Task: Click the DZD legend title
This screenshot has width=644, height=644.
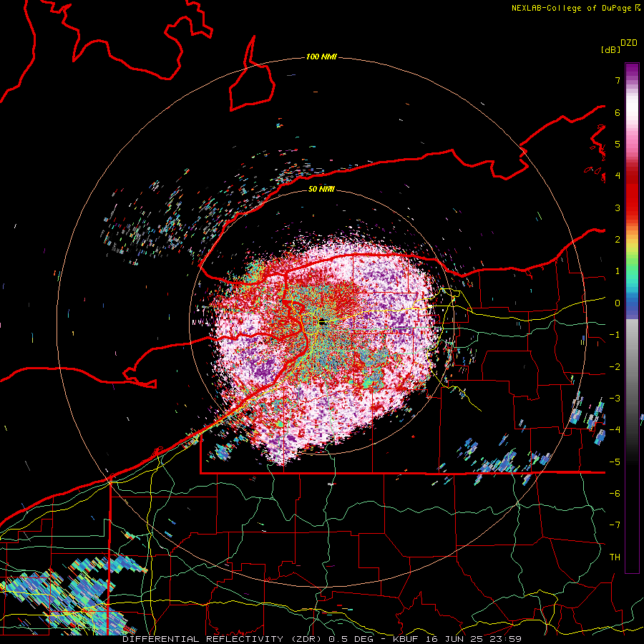Action: (x=629, y=43)
